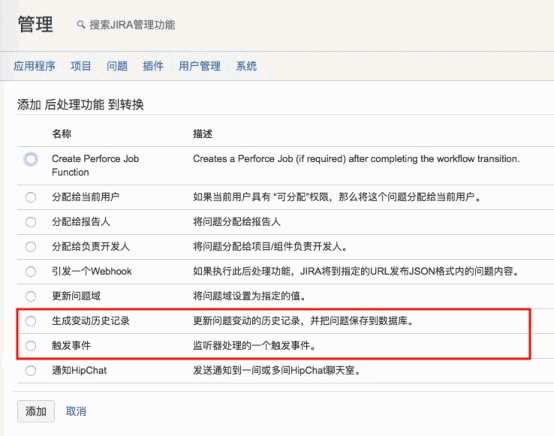
Task: Open the 插件 menu tab
Action: pyautogui.click(x=153, y=66)
